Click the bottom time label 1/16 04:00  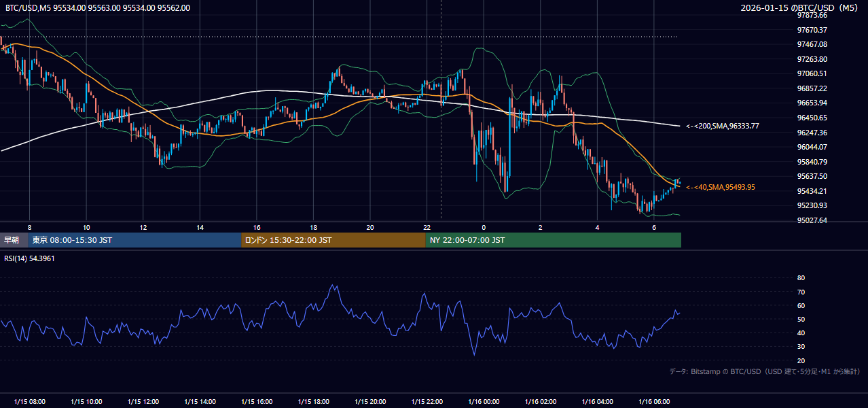pos(598,402)
